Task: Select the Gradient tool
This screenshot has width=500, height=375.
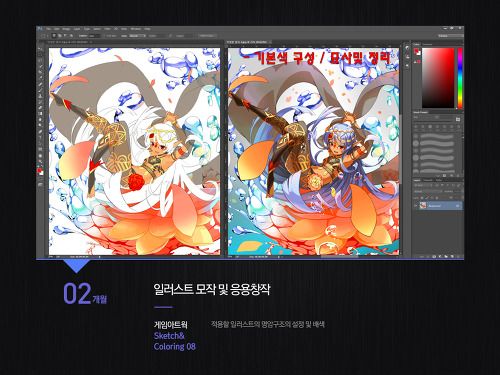Action: tap(40, 114)
